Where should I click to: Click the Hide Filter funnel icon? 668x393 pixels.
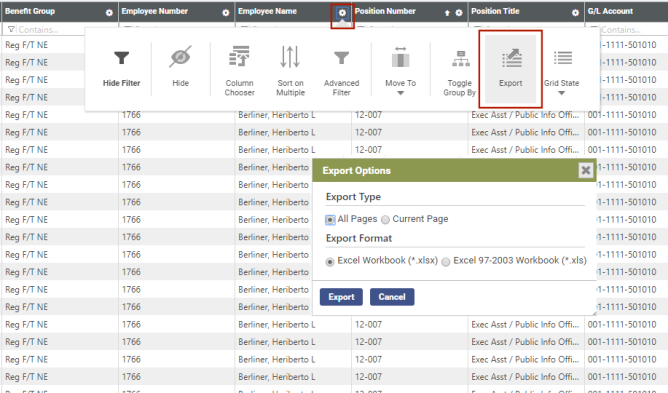(121, 58)
